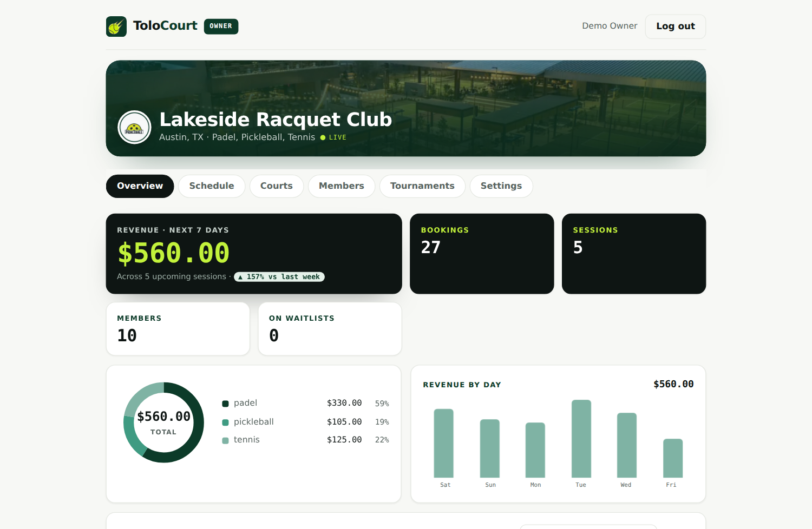Click the padel 59% share
Viewport: 812px width, 529px height.
[x=382, y=404]
